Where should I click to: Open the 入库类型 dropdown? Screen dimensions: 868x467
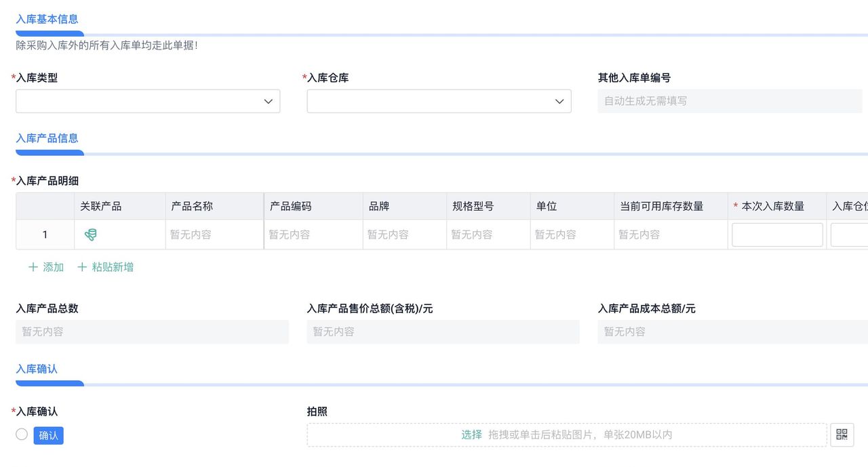[x=147, y=100]
